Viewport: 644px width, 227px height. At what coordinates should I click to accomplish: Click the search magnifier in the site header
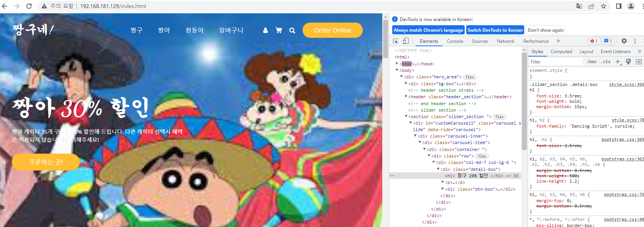[x=292, y=30]
